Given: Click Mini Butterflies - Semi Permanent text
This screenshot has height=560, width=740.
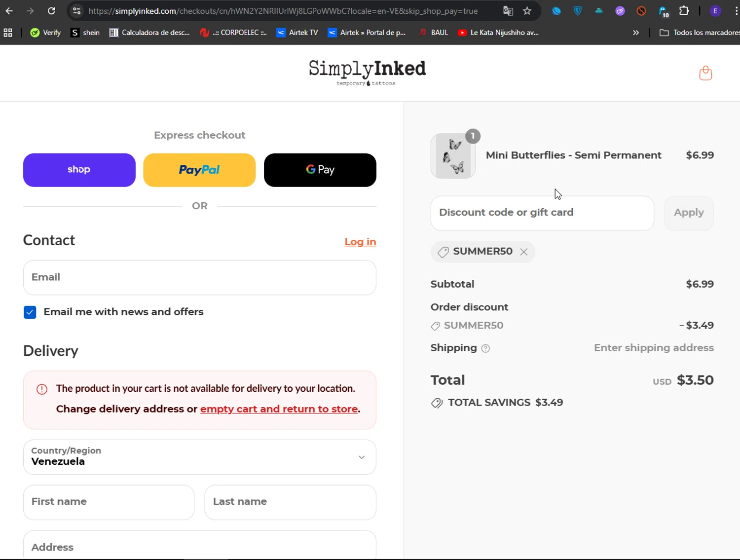Looking at the screenshot, I should tap(573, 155).
